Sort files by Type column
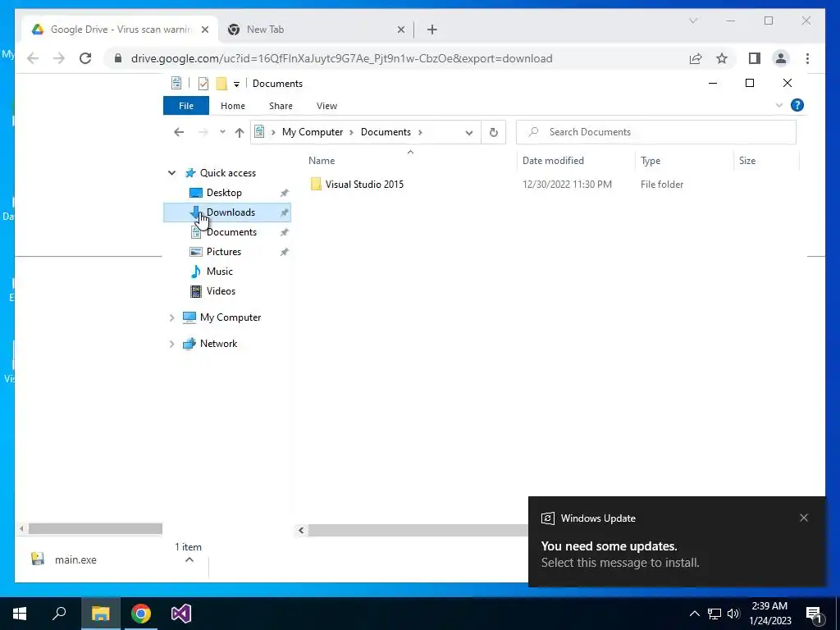Screen dimensions: 840x630 [x=651, y=161]
